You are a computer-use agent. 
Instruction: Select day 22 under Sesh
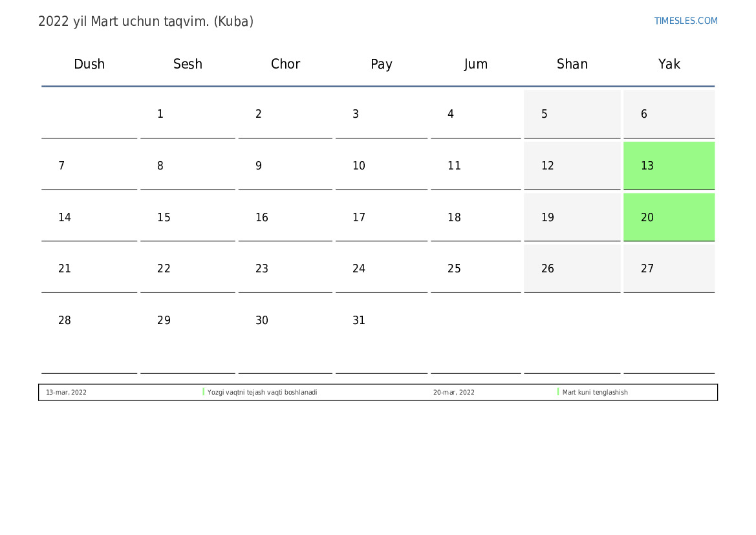pyautogui.click(x=188, y=268)
